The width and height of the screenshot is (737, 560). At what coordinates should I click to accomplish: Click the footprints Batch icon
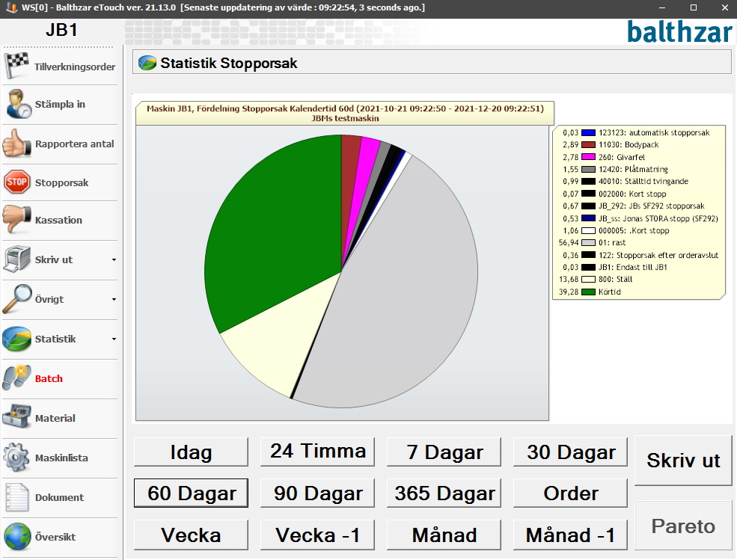(x=17, y=378)
